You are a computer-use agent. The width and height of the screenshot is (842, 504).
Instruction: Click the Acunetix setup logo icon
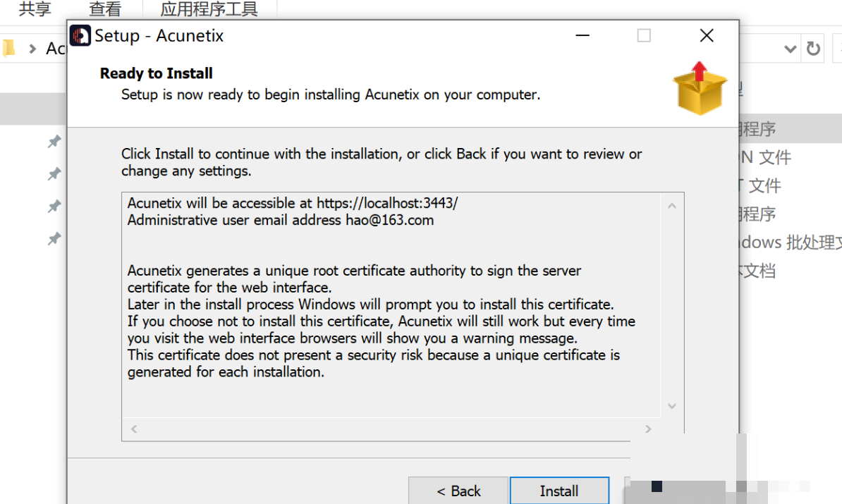[80, 36]
